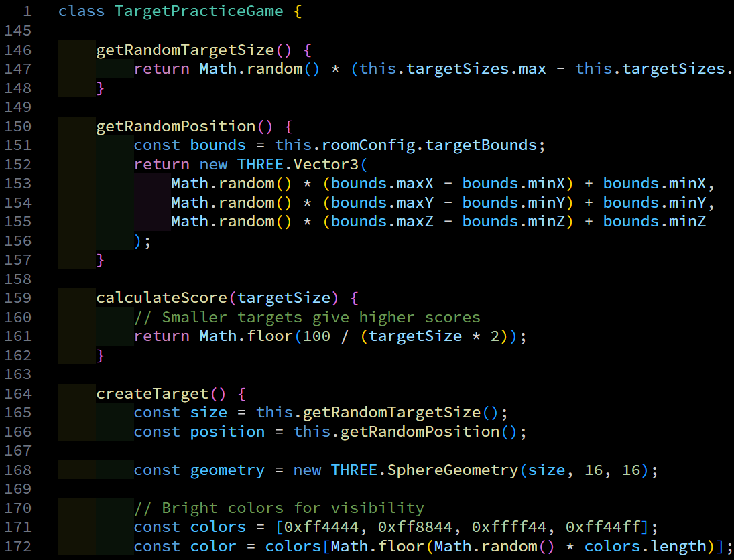734x560 pixels.
Task: Click the class name TargetPracticeGame
Action: pyautogui.click(x=199, y=11)
